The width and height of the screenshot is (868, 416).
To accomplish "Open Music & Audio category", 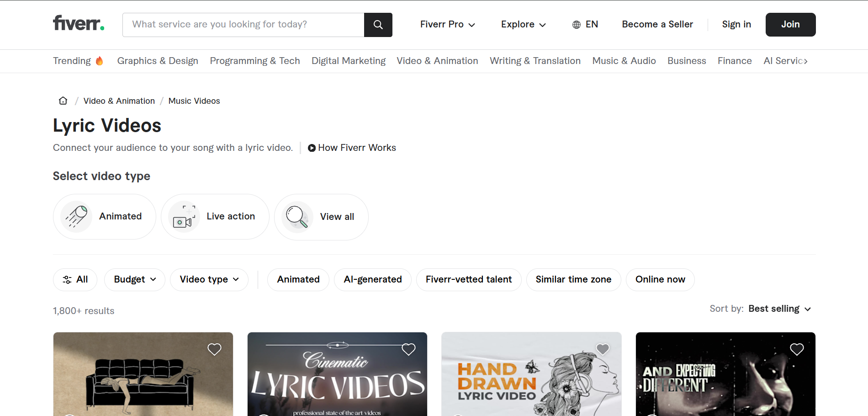I will click(624, 61).
